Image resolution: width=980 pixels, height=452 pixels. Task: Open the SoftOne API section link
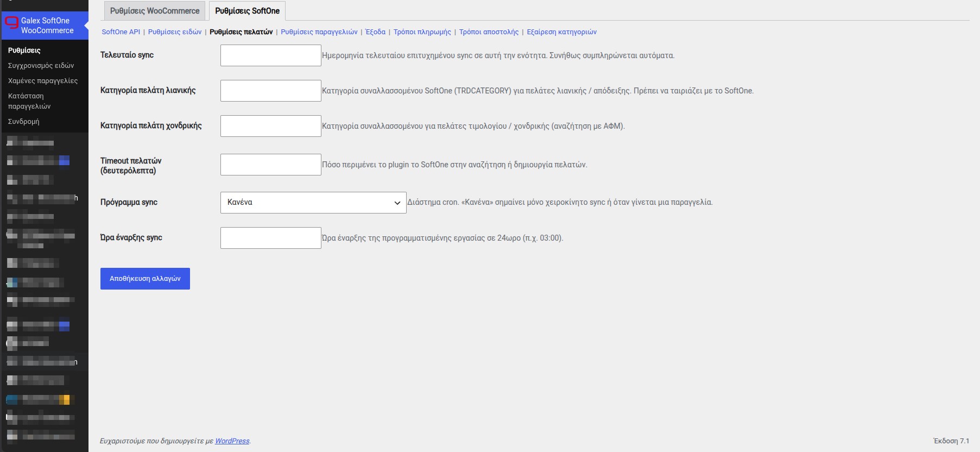tap(121, 32)
